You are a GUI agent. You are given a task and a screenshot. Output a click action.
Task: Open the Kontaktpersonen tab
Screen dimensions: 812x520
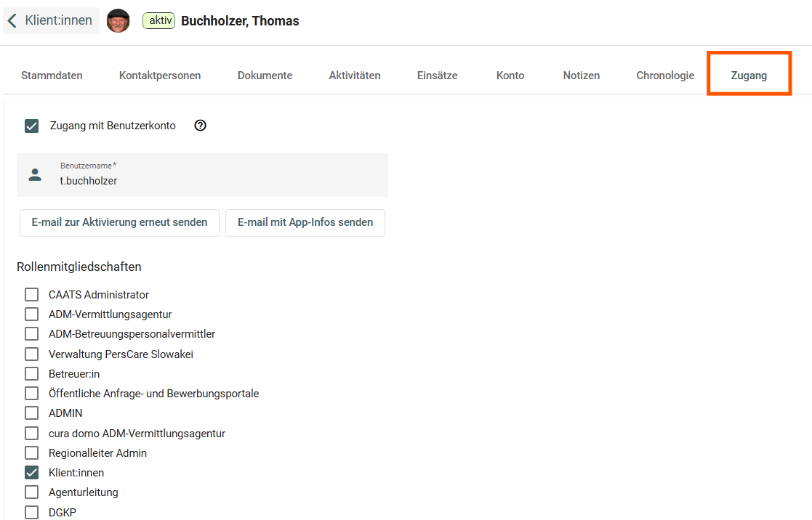[x=160, y=76]
